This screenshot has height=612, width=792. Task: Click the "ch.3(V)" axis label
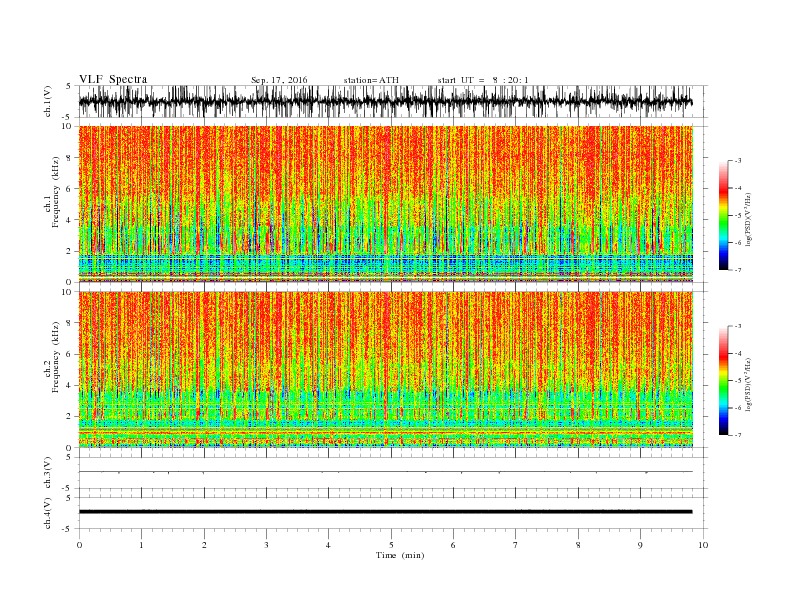click(x=48, y=473)
